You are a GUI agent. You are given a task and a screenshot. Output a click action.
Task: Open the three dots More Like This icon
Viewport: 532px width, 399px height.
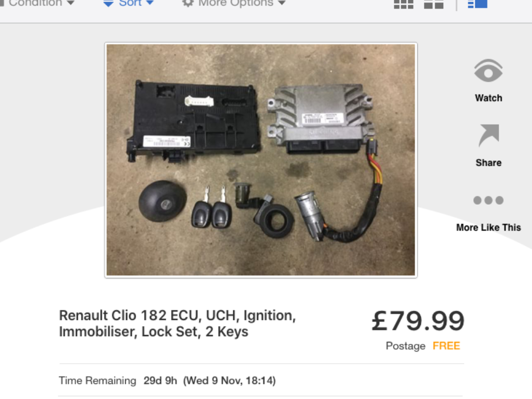pos(488,200)
